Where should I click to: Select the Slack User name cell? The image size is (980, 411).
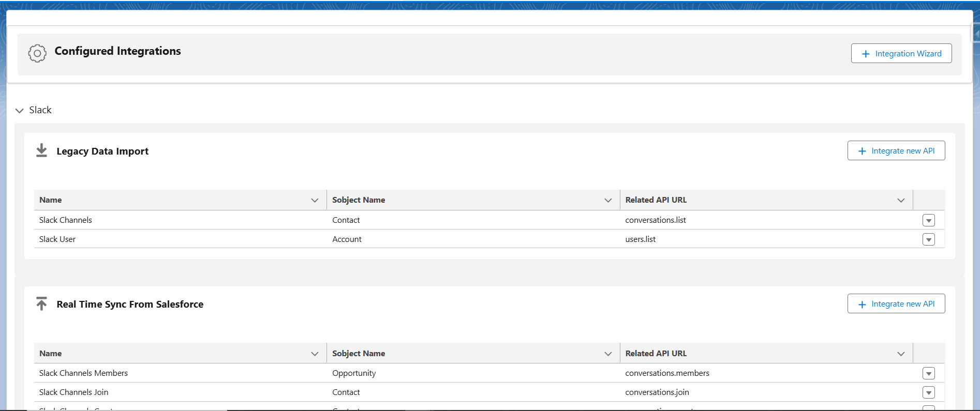(x=180, y=239)
